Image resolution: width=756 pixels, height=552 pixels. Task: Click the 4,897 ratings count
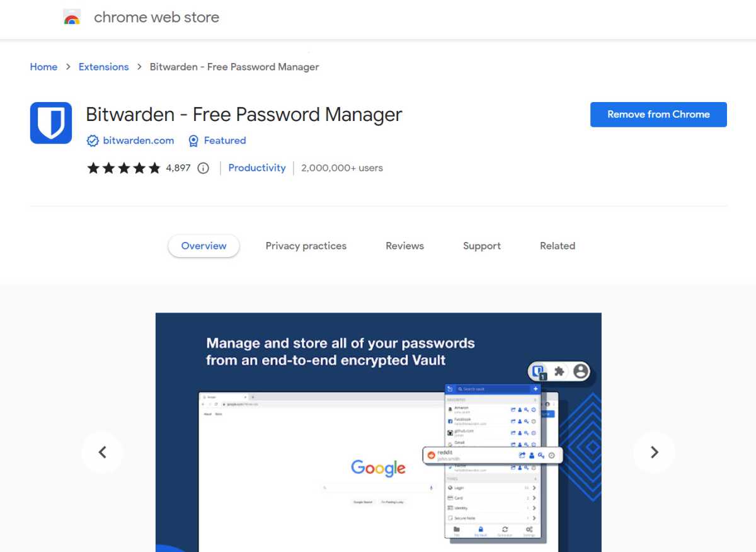[x=178, y=168]
